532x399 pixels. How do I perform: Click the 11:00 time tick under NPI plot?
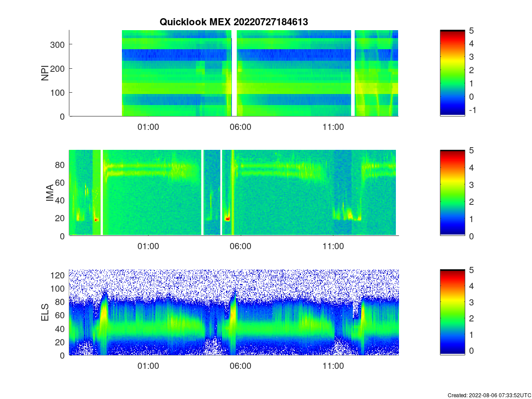click(x=333, y=127)
